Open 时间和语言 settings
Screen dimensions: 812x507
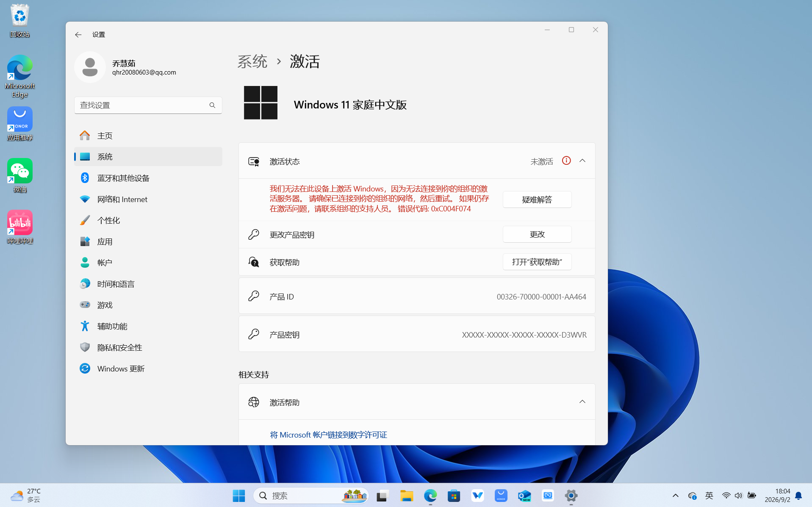coord(148,284)
